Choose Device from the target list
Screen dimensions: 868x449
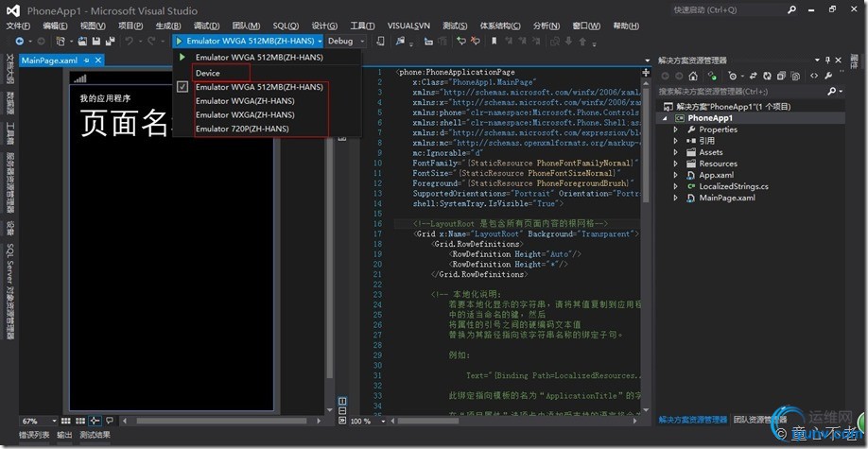(x=208, y=73)
